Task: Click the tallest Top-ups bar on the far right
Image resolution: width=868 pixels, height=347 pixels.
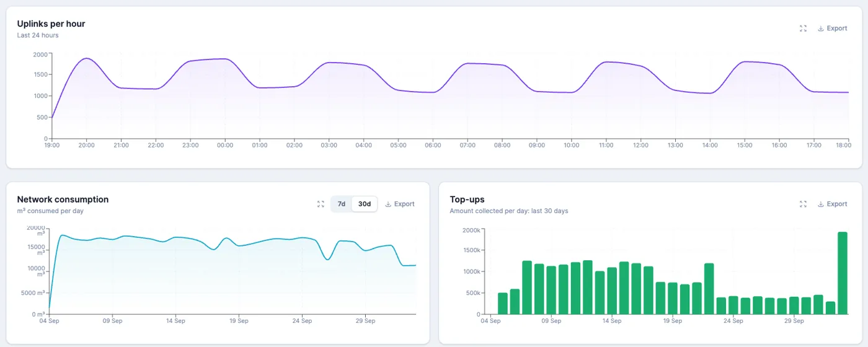Action: coord(842,273)
